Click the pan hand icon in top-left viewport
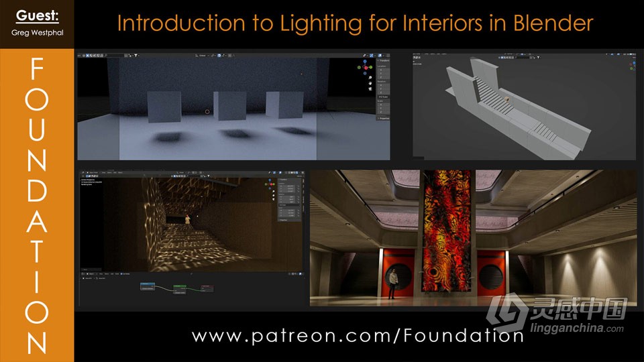The width and height of the screenshot is (644, 362). coord(370,83)
